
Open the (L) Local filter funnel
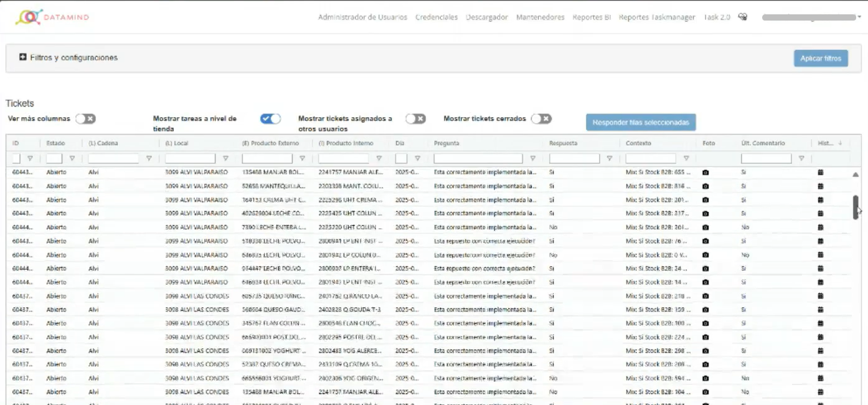[225, 158]
